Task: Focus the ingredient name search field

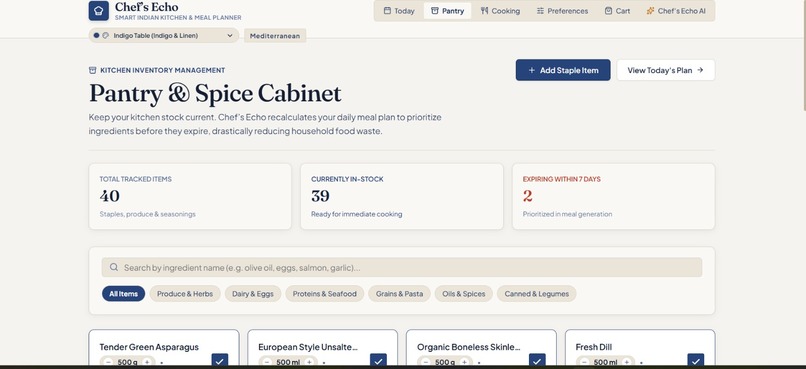Action: (401, 267)
